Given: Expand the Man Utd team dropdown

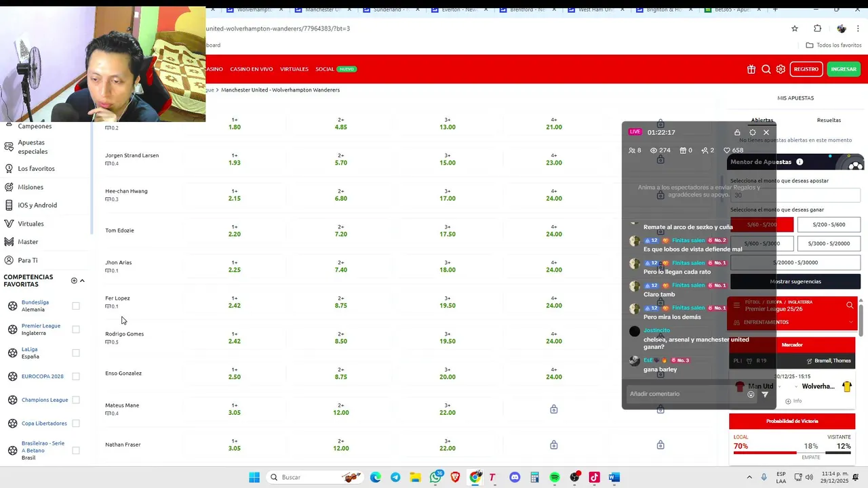Looking at the screenshot, I should (x=778, y=386).
